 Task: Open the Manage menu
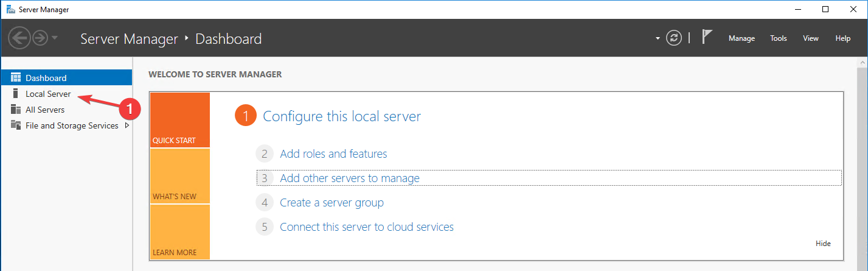741,38
